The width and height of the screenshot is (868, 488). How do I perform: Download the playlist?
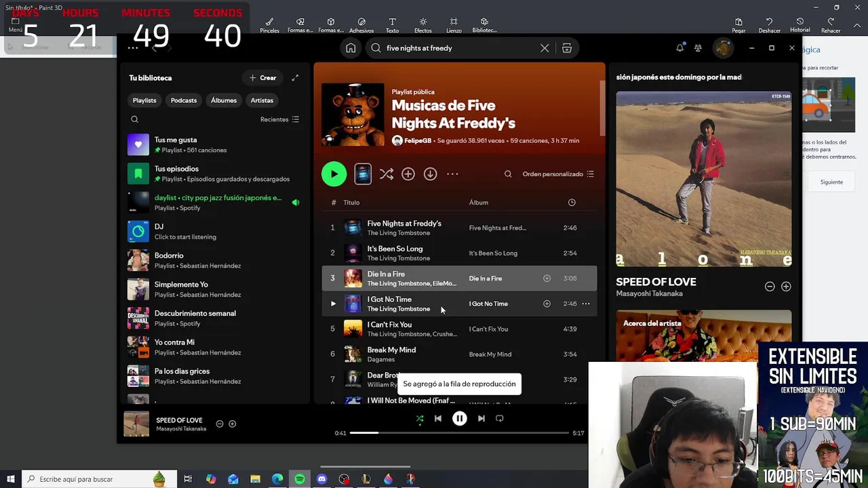tap(430, 174)
